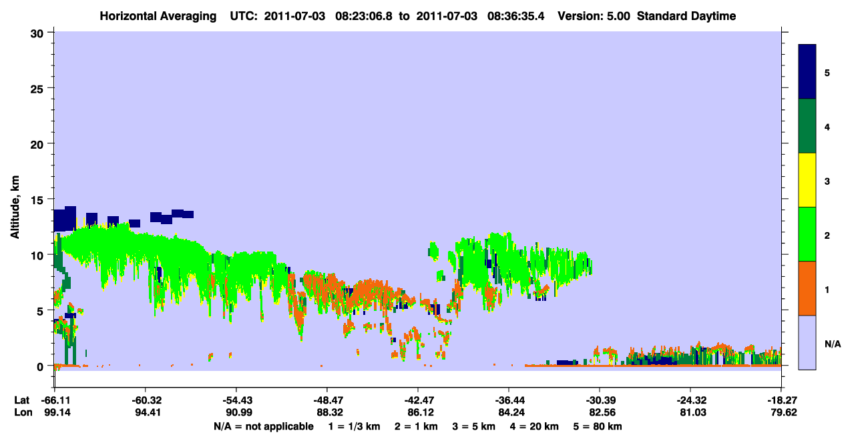Click the y-axis tick label 30

[x=39, y=33]
